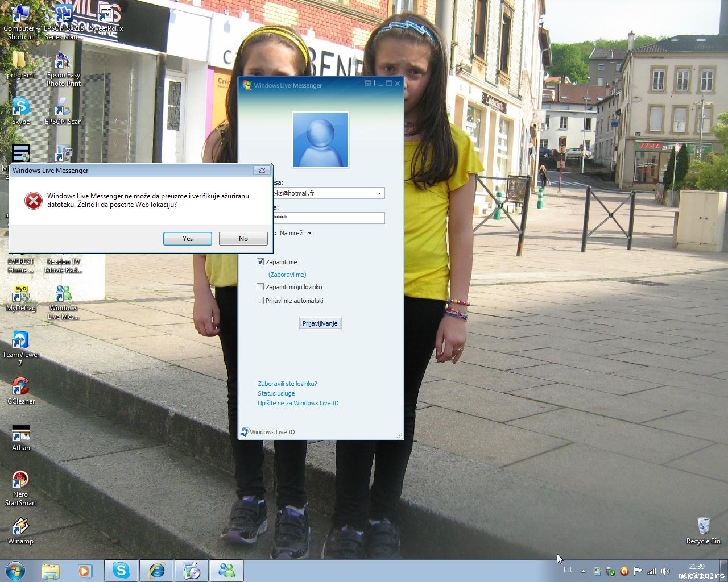Click No in the error dialog
This screenshot has width=728, height=582.
243,239
